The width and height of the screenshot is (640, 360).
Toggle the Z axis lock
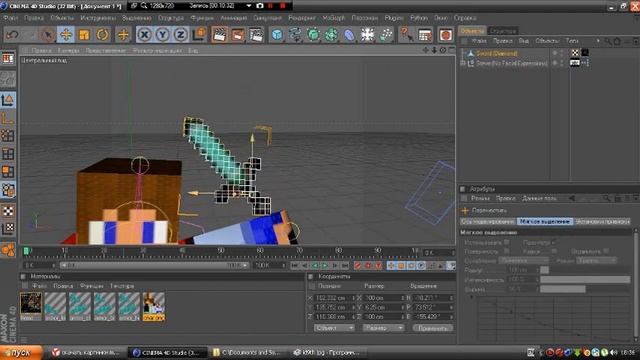tap(180, 35)
